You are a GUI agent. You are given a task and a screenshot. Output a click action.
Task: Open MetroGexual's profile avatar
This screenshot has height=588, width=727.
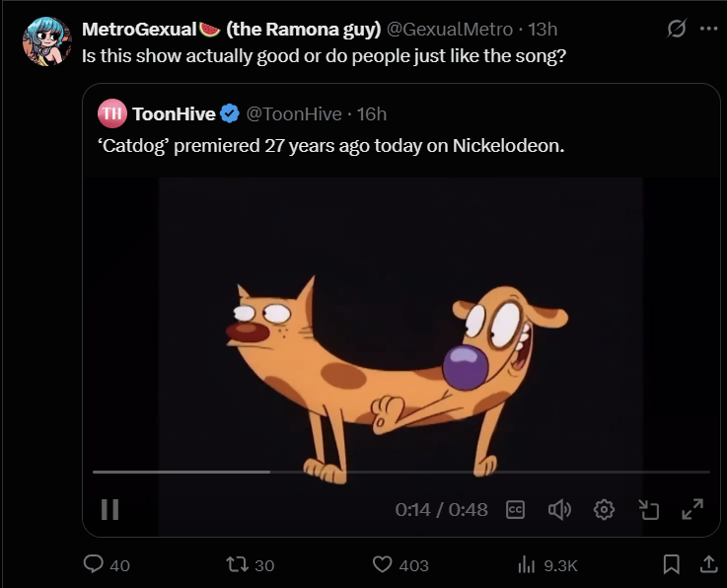pyautogui.click(x=46, y=41)
